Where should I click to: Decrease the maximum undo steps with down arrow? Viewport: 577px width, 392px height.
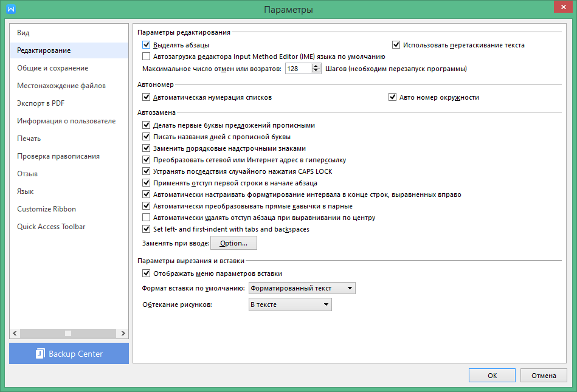tap(316, 71)
